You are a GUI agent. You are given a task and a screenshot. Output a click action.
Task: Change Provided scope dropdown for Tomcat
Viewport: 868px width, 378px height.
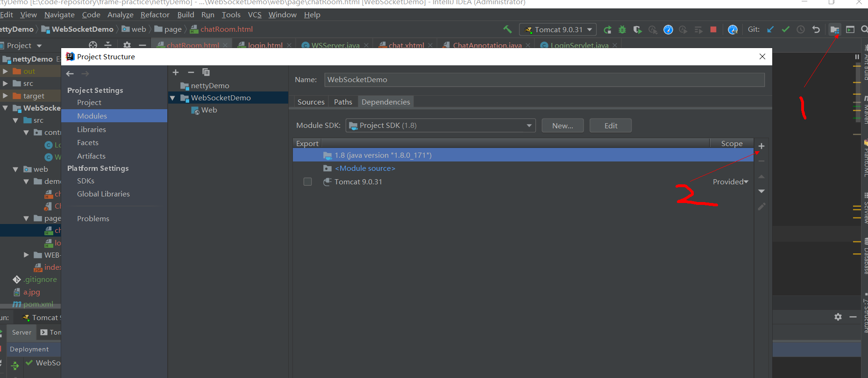tap(731, 182)
